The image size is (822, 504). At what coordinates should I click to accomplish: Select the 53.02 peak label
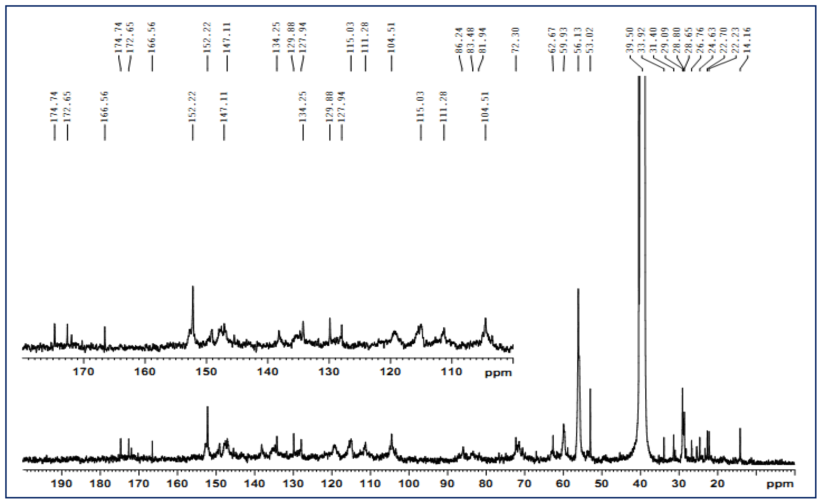coord(590,40)
